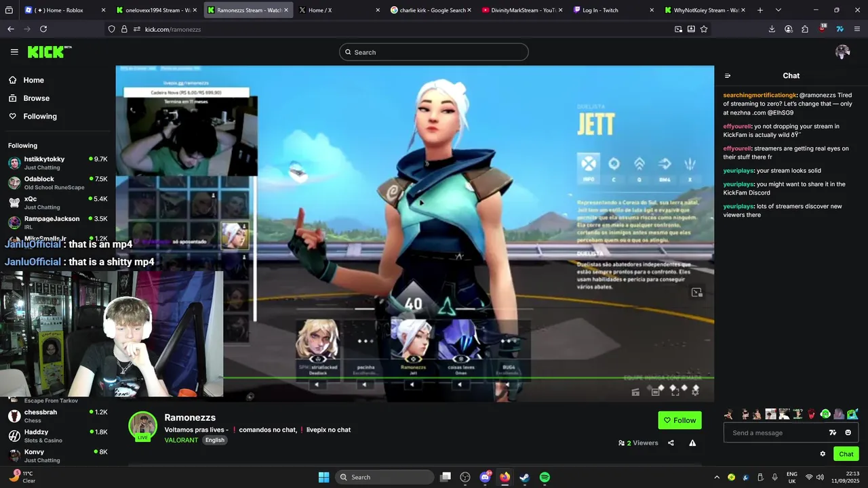Screen dimensions: 868x488
Task: Open chessbrah channel in sidebar
Action: pyautogui.click(x=58, y=416)
